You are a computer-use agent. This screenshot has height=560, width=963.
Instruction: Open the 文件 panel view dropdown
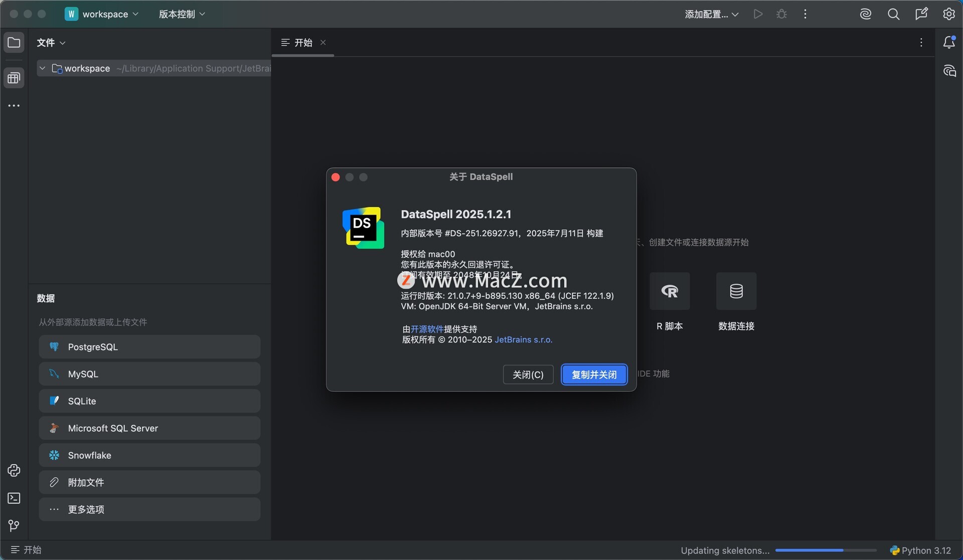click(x=51, y=43)
